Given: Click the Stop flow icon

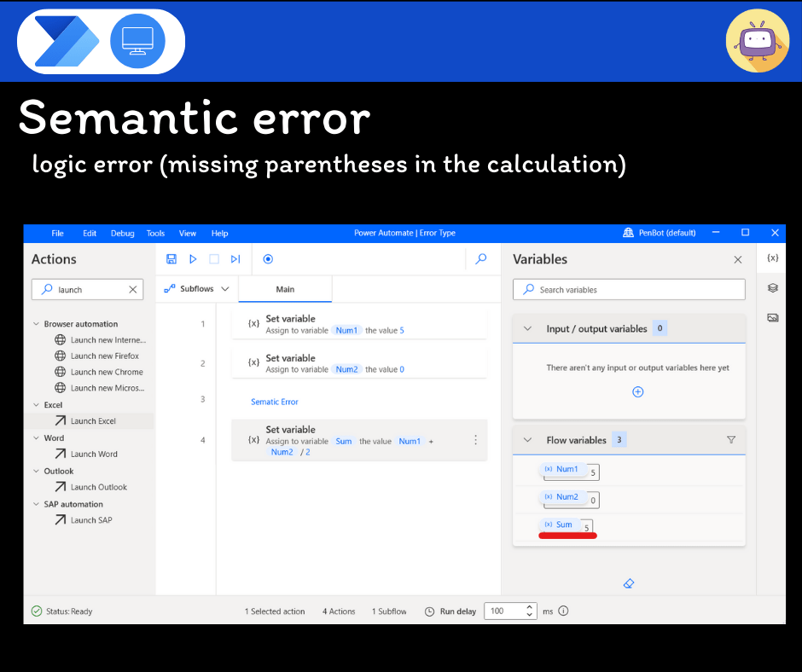Looking at the screenshot, I should coord(214,259).
